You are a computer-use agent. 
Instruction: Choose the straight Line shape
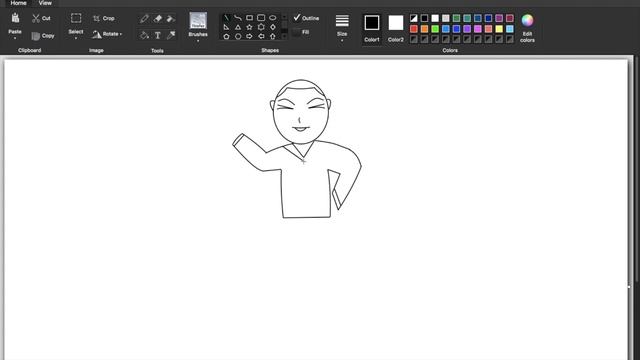point(227,18)
